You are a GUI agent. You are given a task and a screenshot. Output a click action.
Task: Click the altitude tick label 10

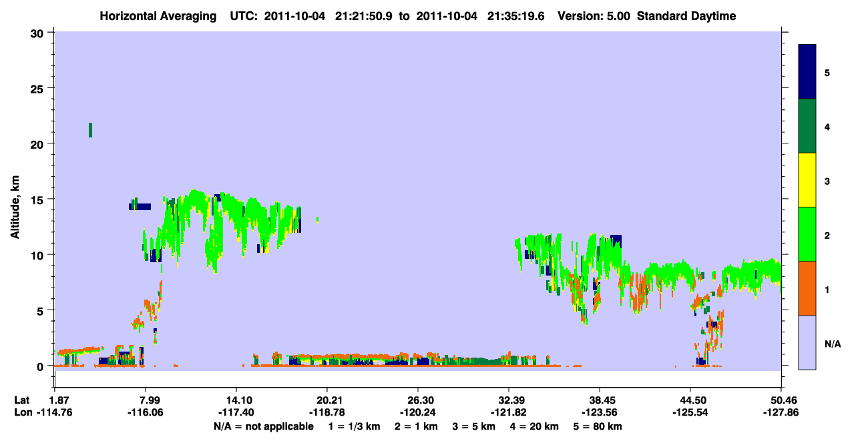39,255
